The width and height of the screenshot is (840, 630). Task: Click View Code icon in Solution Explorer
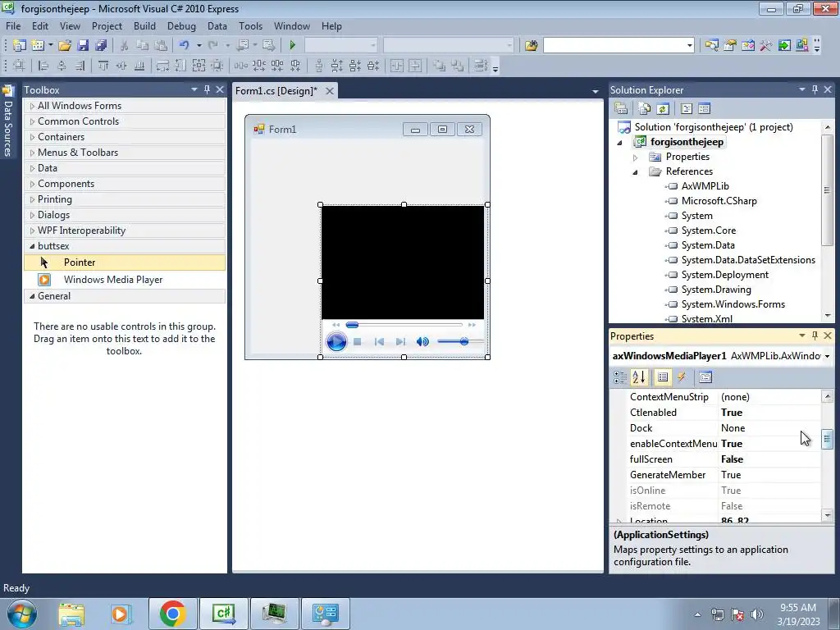[x=687, y=109]
